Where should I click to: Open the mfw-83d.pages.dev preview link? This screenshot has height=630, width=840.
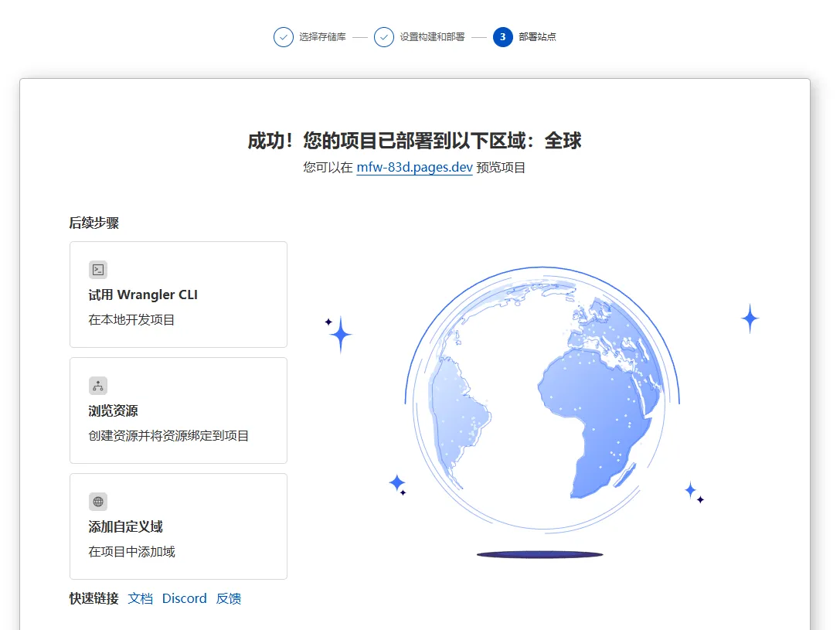click(x=414, y=168)
